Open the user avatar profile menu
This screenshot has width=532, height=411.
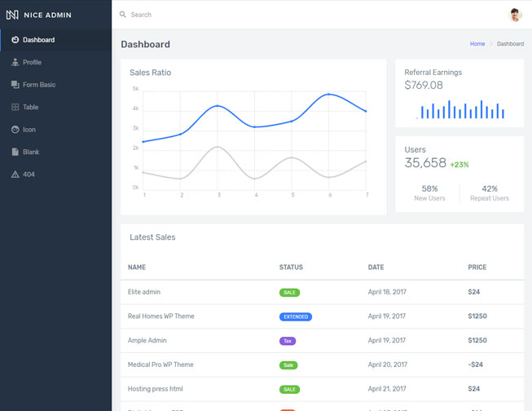coord(515,15)
